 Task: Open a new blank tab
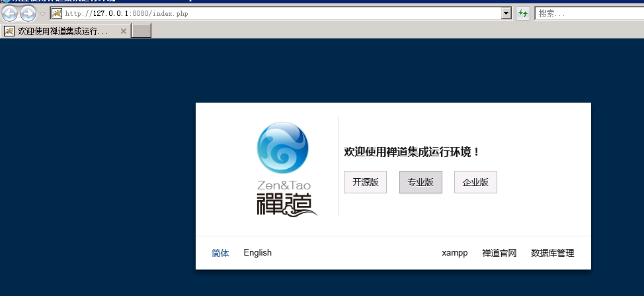(141, 31)
